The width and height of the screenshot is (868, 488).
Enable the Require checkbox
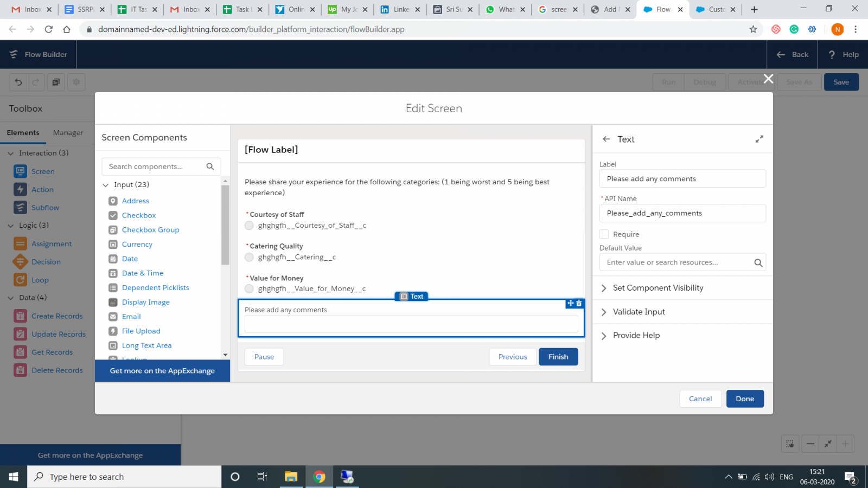tap(604, 234)
